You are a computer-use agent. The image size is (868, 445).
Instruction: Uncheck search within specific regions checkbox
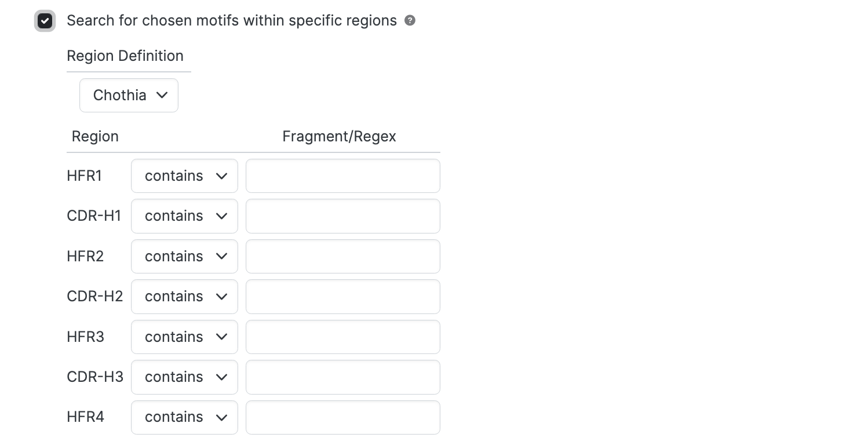(45, 21)
